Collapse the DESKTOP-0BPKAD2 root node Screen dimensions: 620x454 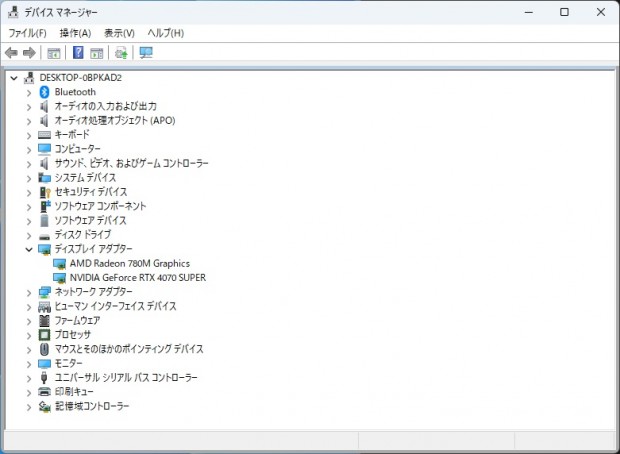[14, 78]
